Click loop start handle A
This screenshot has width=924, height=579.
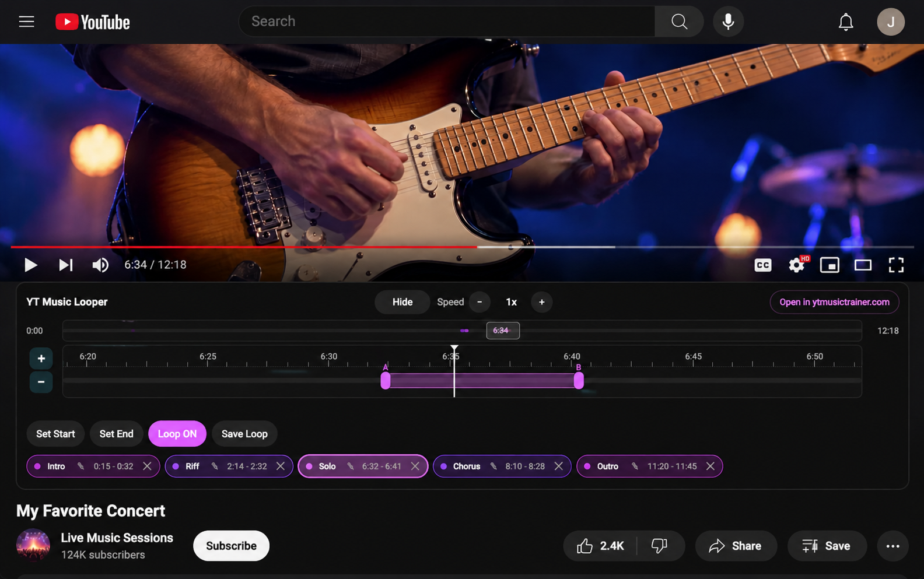point(386,381)
